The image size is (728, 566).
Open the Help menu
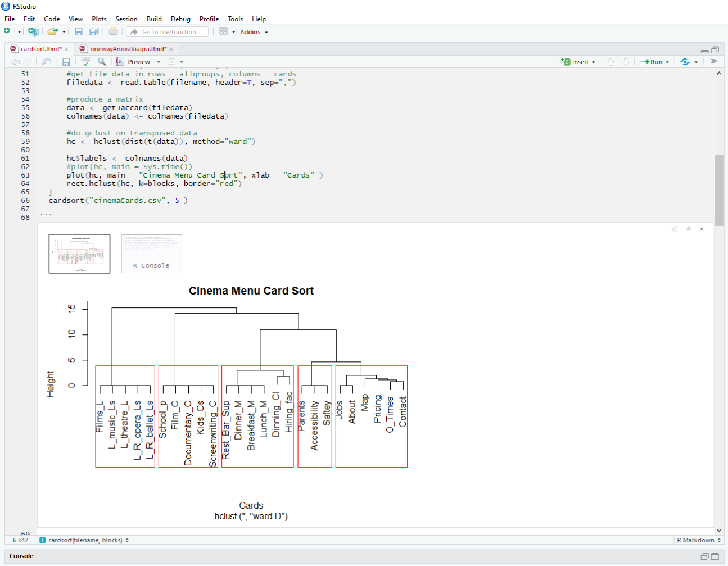259,19
